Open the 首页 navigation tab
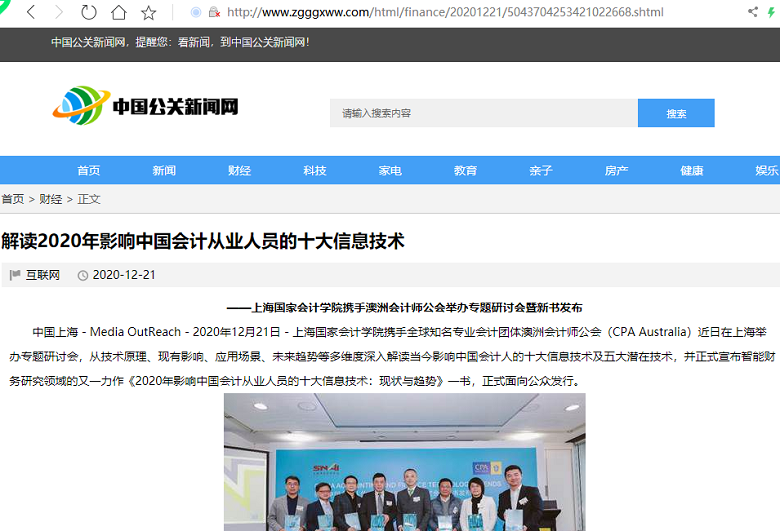The width and height of the screenshot is (780, 531). (x=89, y=171)
